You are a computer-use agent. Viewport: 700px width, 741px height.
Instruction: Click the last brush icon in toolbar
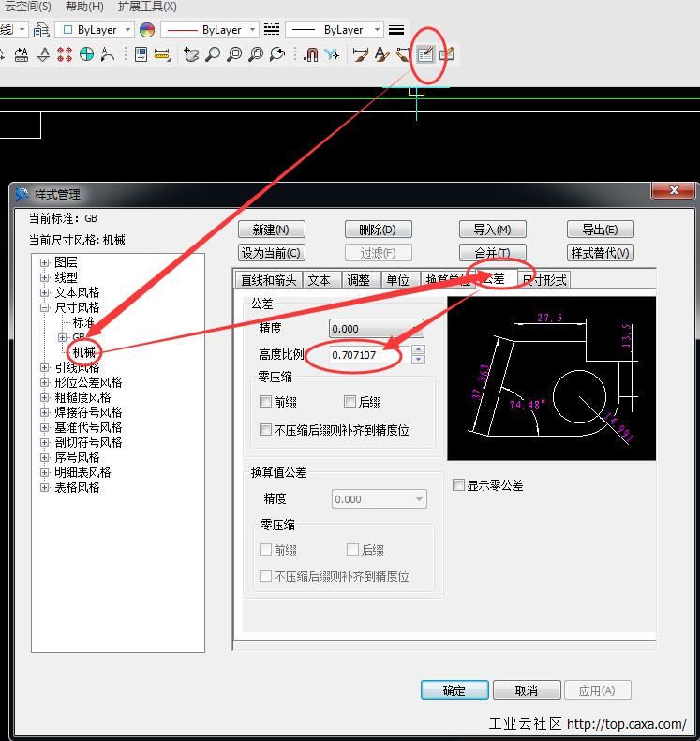click(447, 55)
